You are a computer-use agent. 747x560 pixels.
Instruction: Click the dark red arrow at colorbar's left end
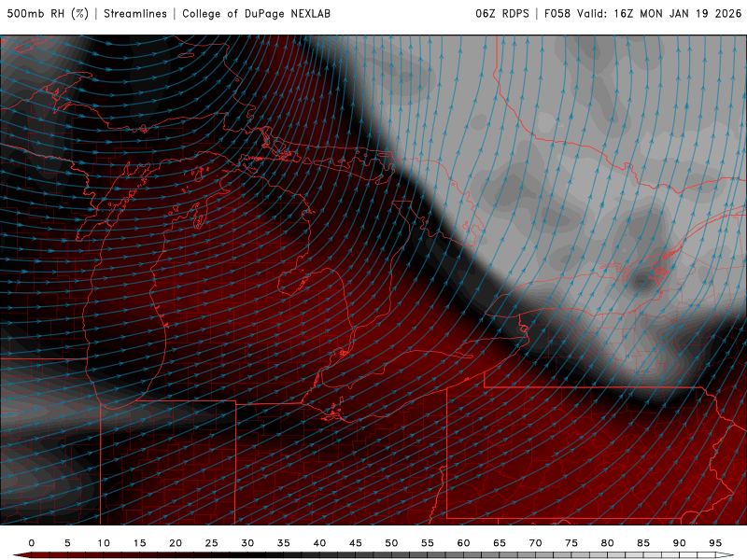coord(21,555)
